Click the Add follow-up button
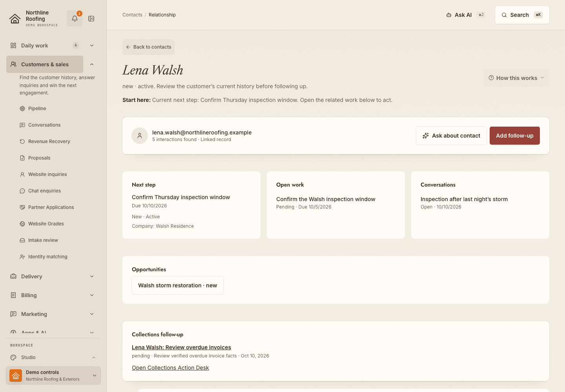Screen dimensions: 565x392 (515, 136)
